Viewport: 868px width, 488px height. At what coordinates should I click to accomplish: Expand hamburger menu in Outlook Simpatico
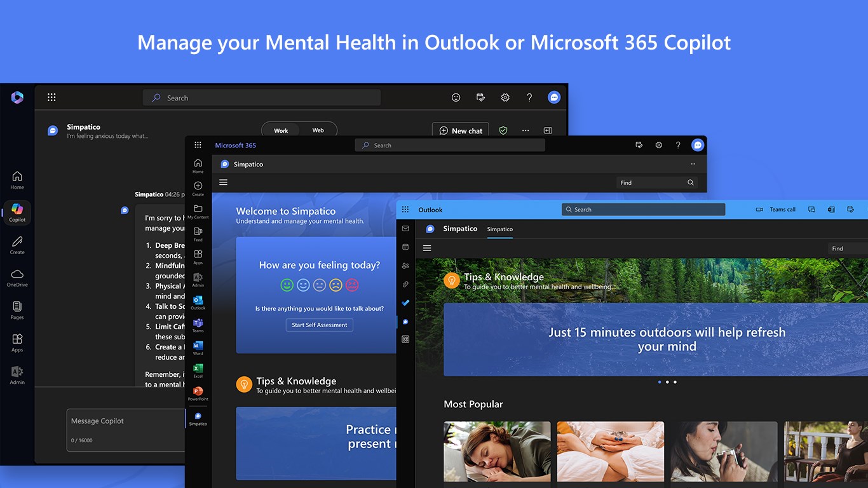tap(427, 248)
